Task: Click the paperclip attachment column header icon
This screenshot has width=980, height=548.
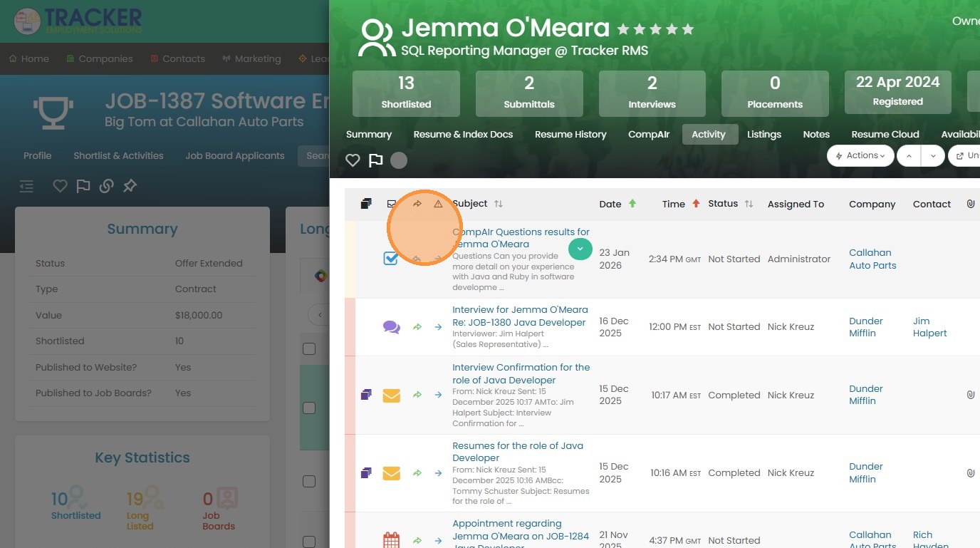Action: point(970,204)
